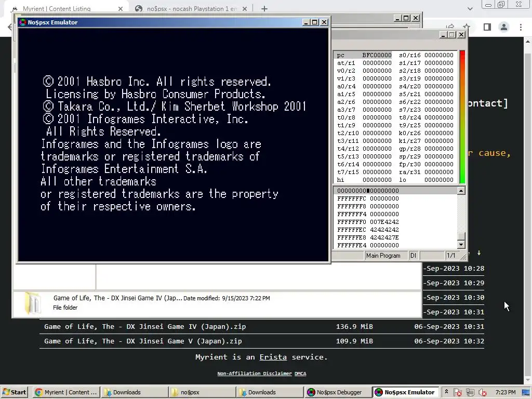Viewport: 532px width, 399px height.
Task: Close the no$psx nocash Playstation tab
Action: coord(245,9)
